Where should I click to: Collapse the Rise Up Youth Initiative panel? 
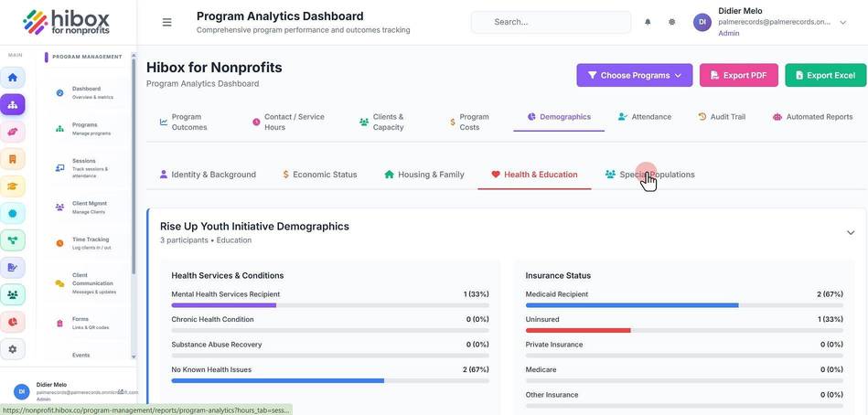tap(851, 233)
